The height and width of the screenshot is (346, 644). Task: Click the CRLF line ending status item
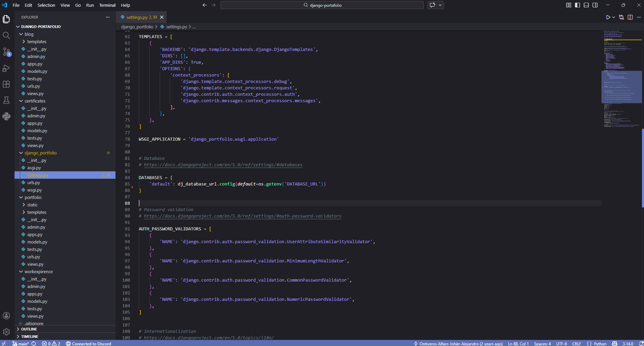coord(576,344)
